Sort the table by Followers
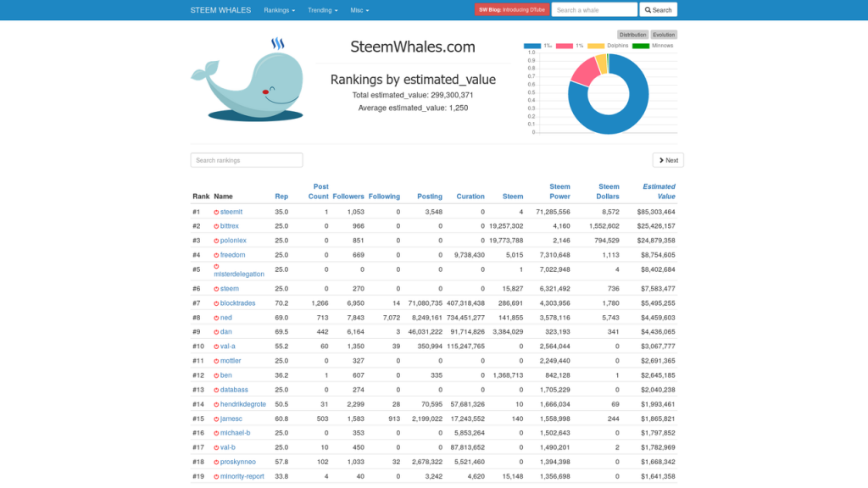Image resolution: width=868 pixels, height=488 pixels. point(348,197)
